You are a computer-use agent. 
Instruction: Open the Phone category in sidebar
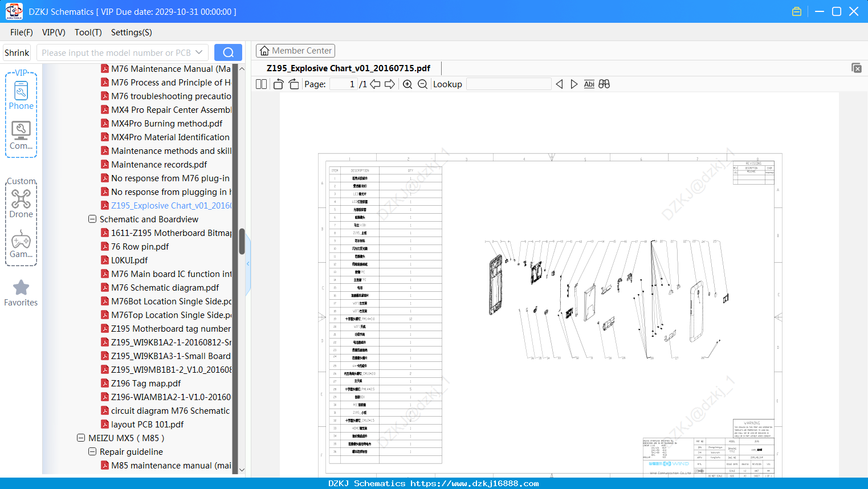[21, 95]
